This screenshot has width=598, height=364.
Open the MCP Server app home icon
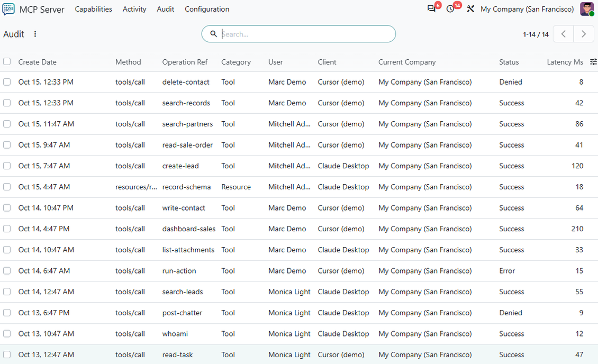(8, 9)
